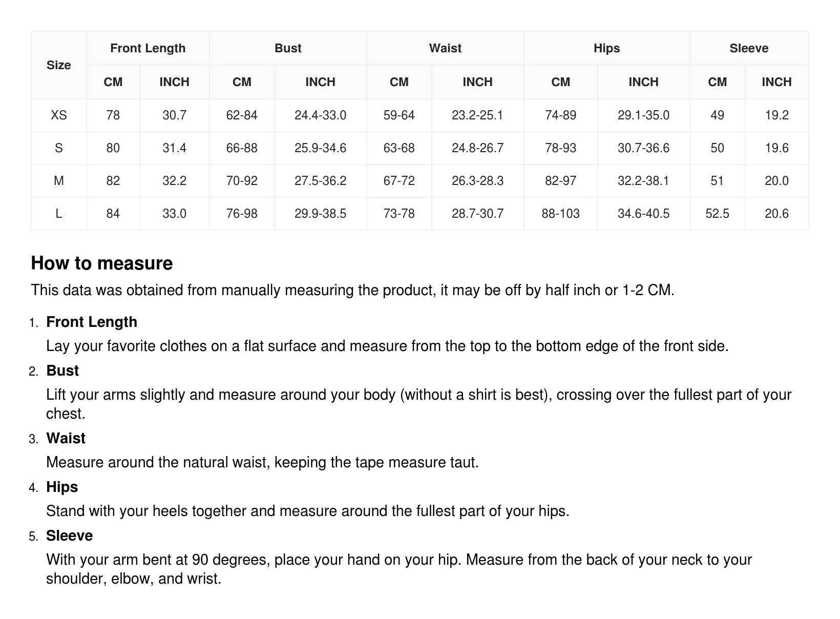Click the Waist header cell
This screenshot has width=840, height=619.
(x=445, y=48)
